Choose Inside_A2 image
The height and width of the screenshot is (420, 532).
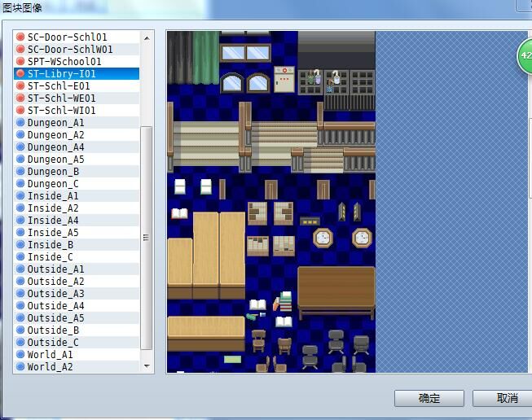pos(77,208)
